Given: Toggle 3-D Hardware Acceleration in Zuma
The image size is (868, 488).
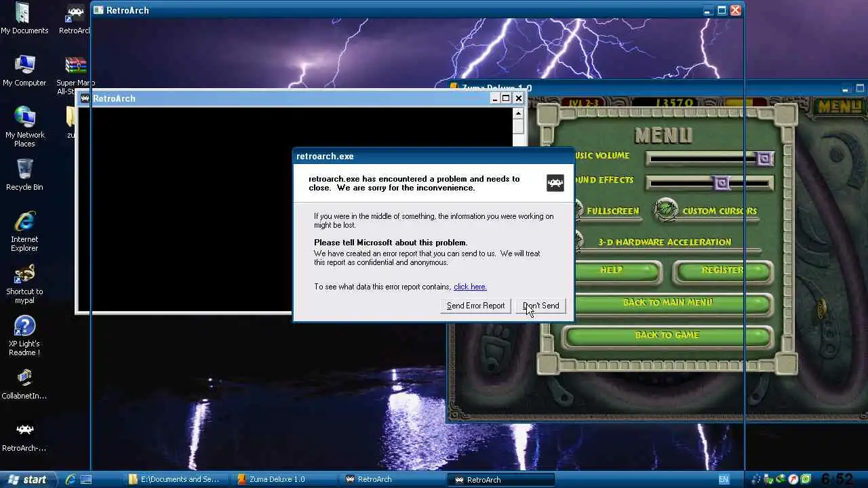Looking at the screenshot, I should tap(663, 242).
